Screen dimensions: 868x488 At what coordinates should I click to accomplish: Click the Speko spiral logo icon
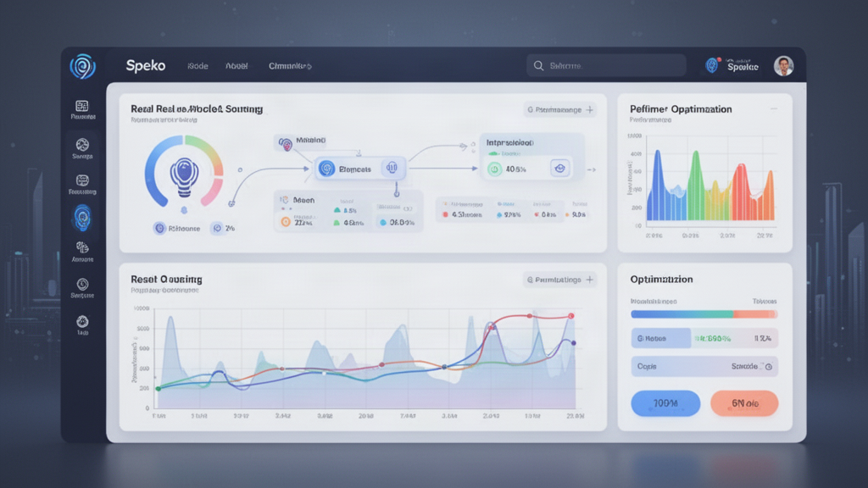[82, 66]
